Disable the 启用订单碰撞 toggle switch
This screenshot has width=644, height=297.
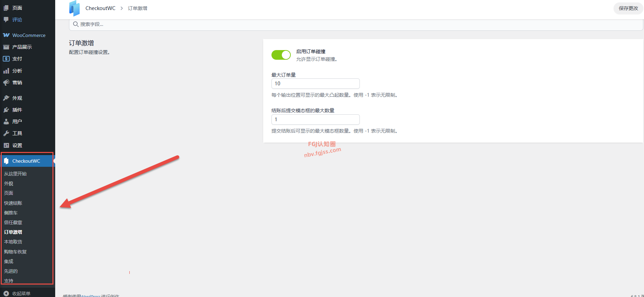[x=281, y=55]
